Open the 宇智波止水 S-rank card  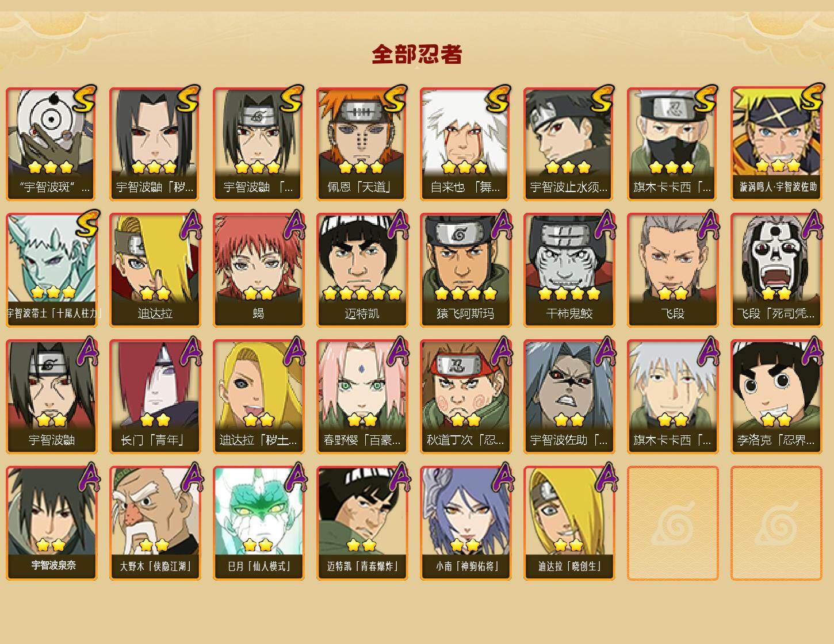tap(569, 144)
